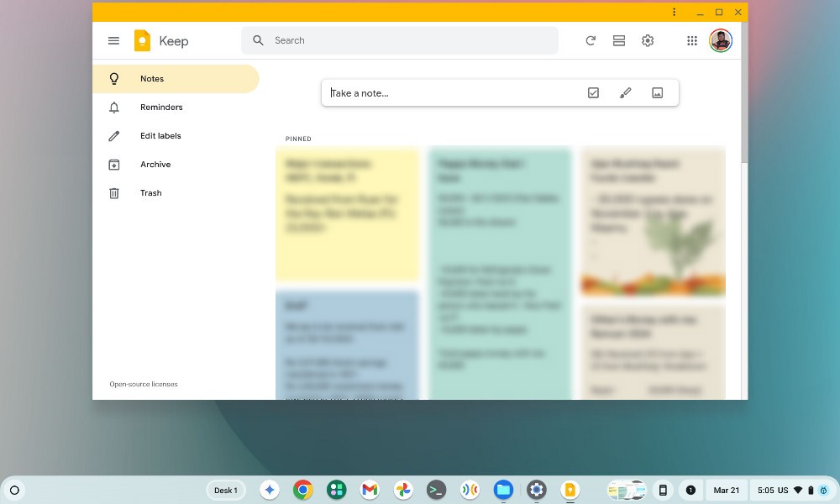Launch Chrome from the shelf
Viewport: 840px width, 504px height.
(302, 490)
